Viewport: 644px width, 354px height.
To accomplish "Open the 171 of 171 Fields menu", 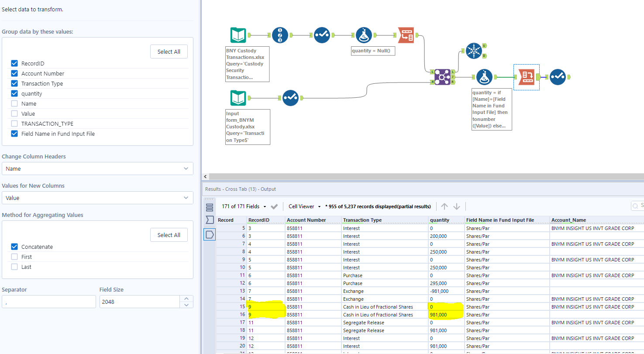I will pos(245,206).
